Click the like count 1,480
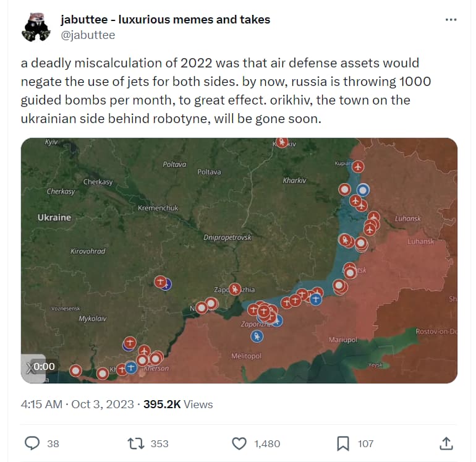This screenshot has width=476, height=462. coord(266,443)
